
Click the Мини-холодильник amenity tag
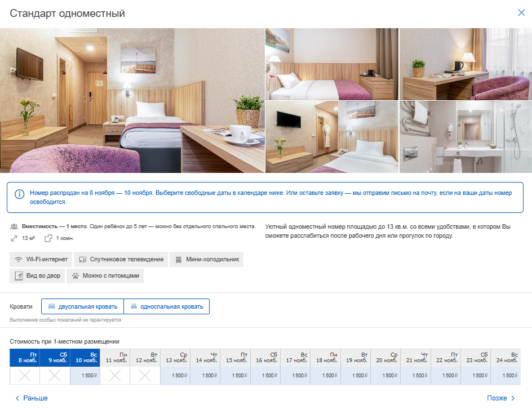click(207, 260)
